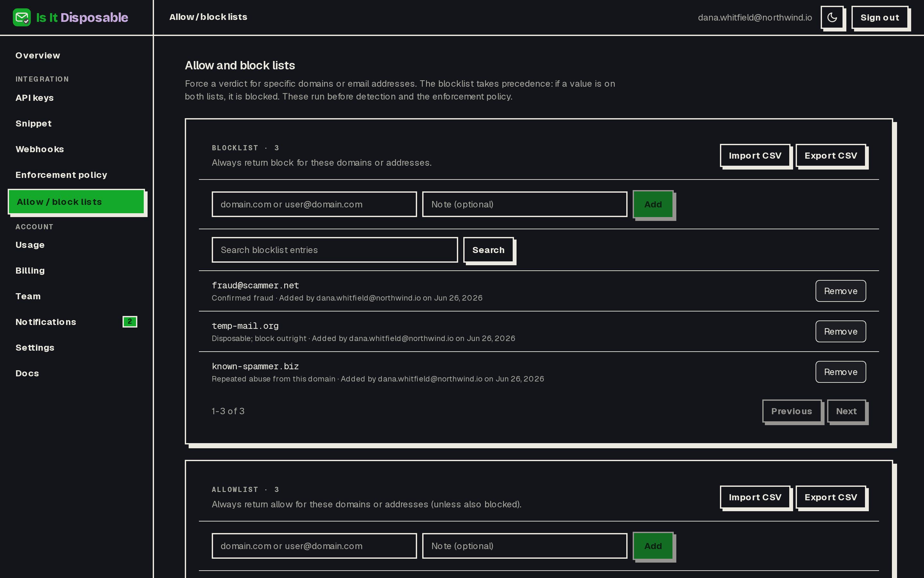Image resolution: width=924 pixels, height=578 pixels.
Task: Focus the Search blocklist entries field
Action: pyautogui.click(x=335, y=250)
